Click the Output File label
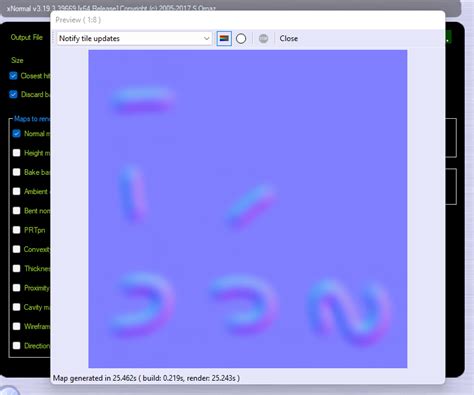 click(x=27, y=37)
